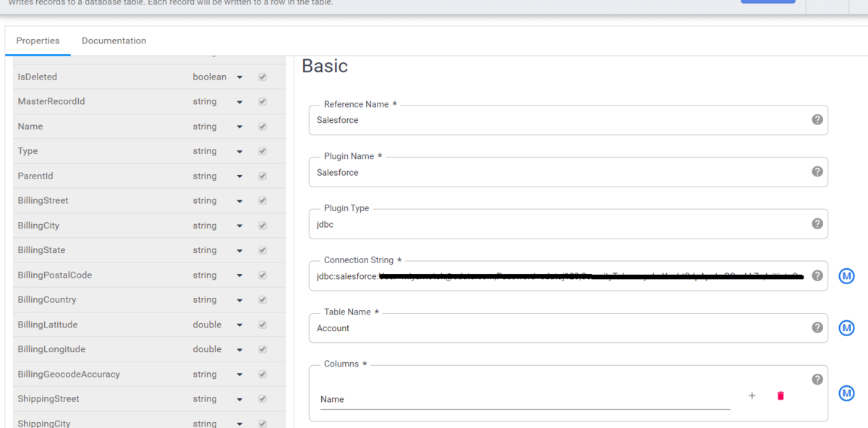
Task: Open help for Columns field
Action: [817, 380]
